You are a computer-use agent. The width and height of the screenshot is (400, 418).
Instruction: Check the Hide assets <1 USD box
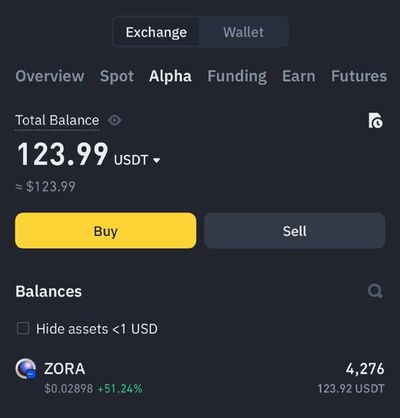(x=23, y=328)
